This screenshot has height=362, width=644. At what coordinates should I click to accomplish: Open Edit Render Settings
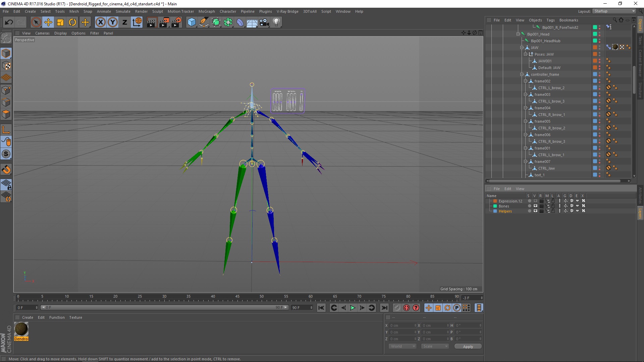coord(176,22)
